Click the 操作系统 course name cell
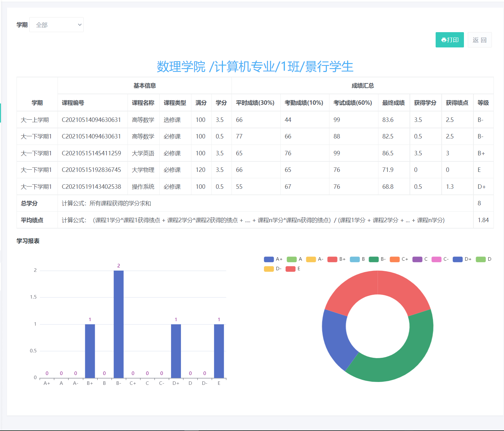 point(143,187)
